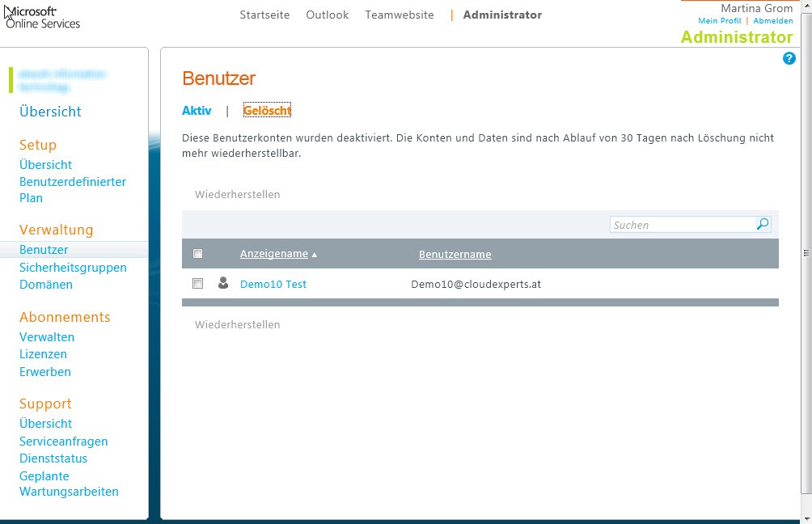The image size is (812, 524).
Task: Open the Startseite page
Action: [x=264, y=15]
